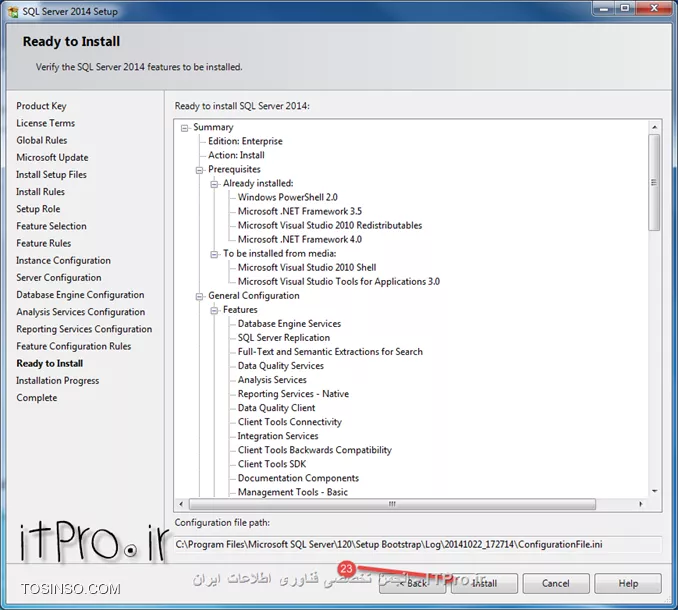Select Feature Selection step
Viewport: 678px width, 610px height.
(51, 226)
